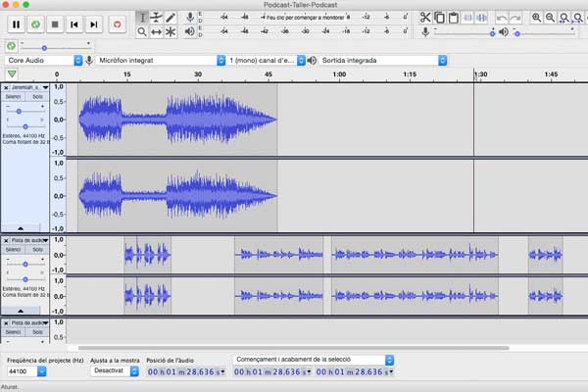Select the Selection (I-beam) tool
This screenshot has width=588, height=392.
(142, 18)
